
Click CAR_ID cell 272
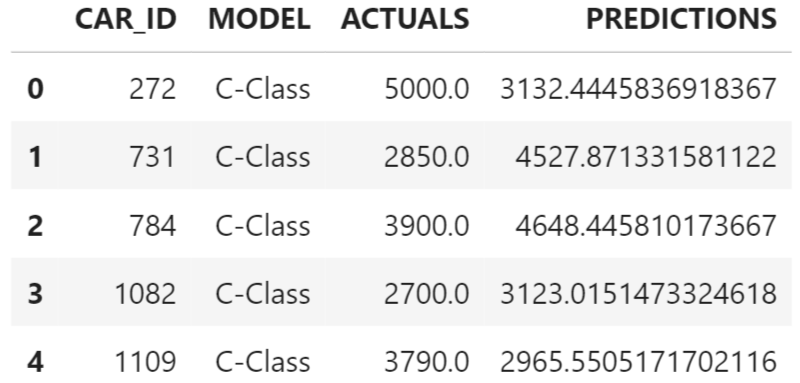(153, 89)
